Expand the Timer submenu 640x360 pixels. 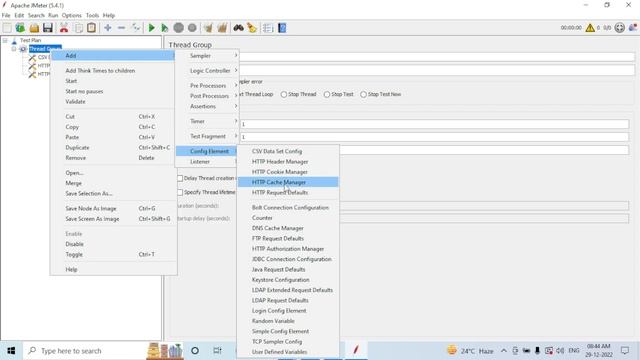point(207,121)
